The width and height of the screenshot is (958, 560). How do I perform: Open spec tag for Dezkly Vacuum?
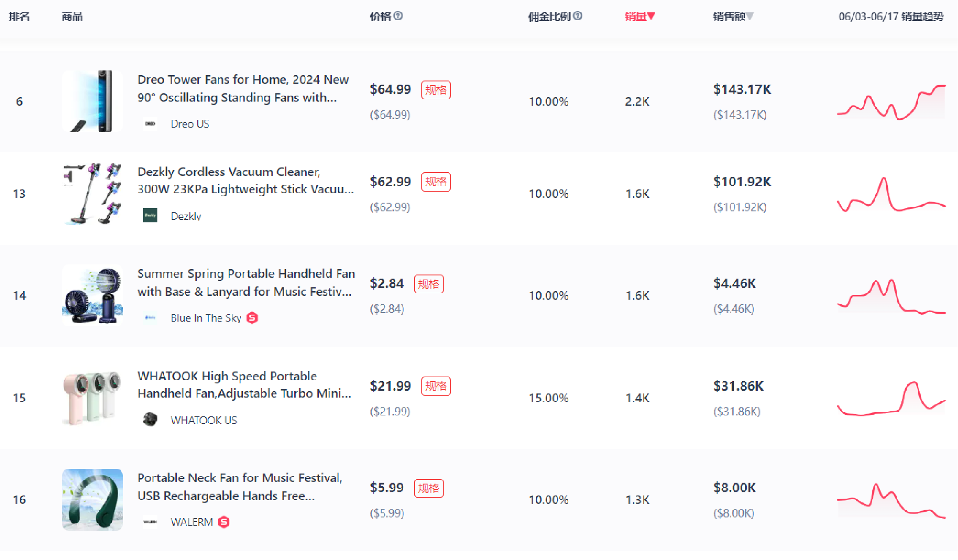pyautogui.click(x=436, y=182)
